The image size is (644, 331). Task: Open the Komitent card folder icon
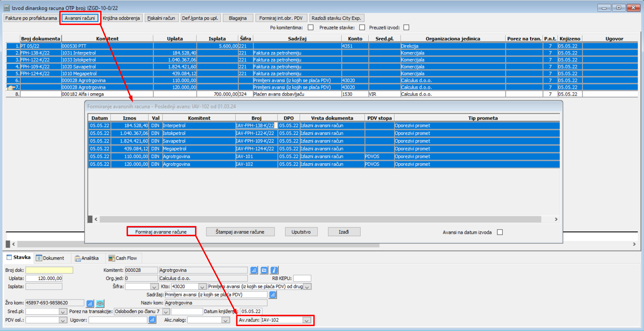[264, 270]
